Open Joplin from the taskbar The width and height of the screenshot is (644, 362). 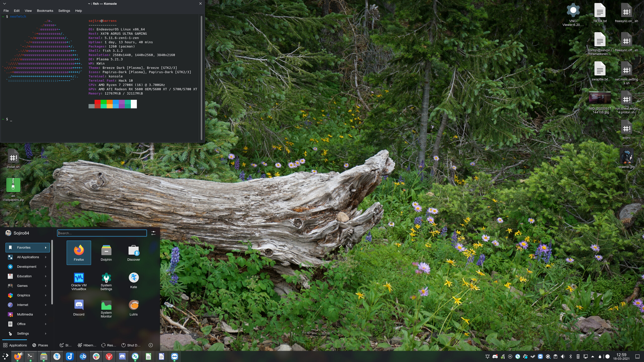point(70,356)
